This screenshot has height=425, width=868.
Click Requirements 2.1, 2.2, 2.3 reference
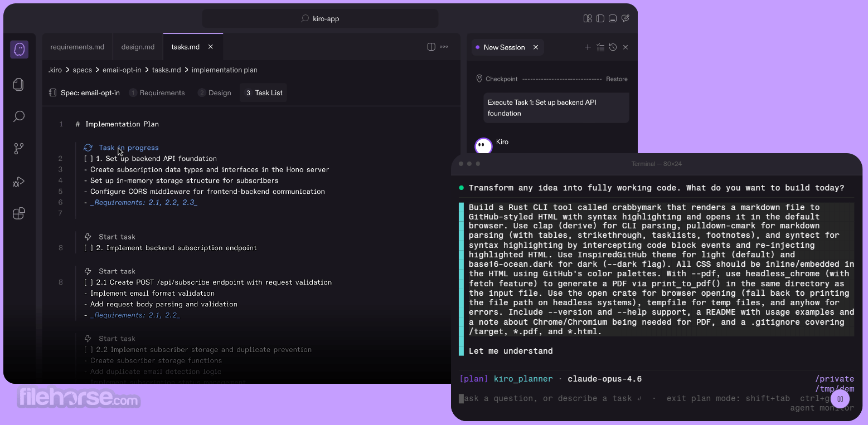[144, 203]
